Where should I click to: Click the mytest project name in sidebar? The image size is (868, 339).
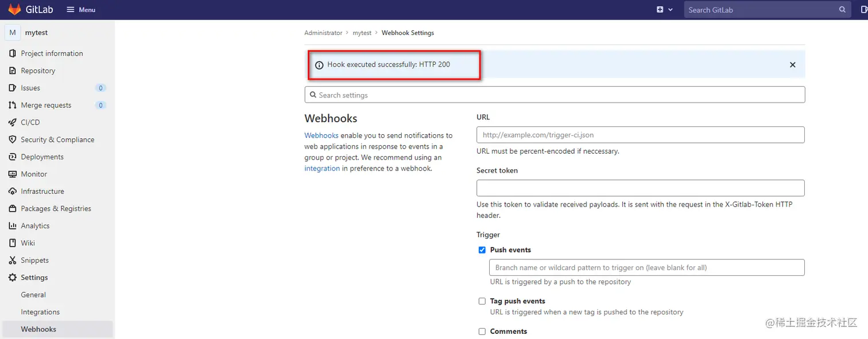pos(36,33)
